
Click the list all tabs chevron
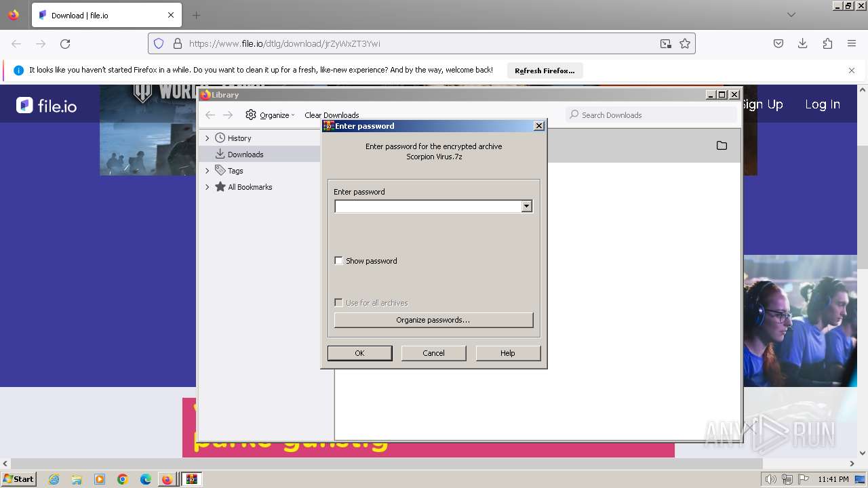[791, 15]
